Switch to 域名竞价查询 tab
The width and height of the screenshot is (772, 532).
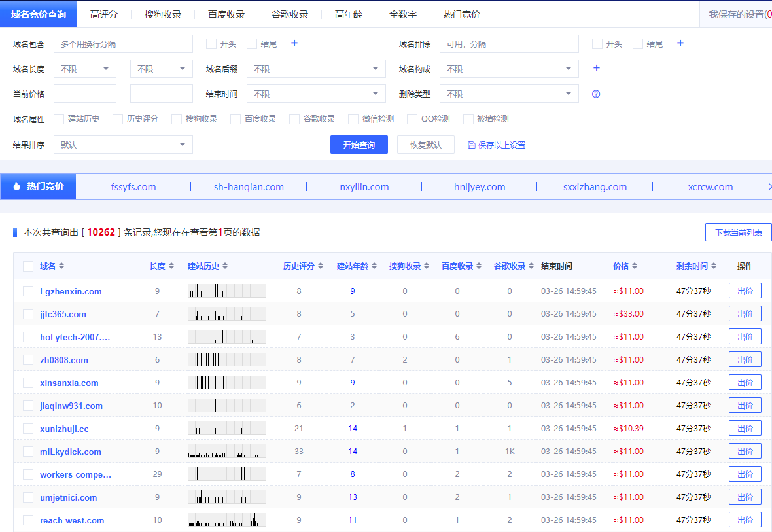pyautogui.click(x=39, y=14)
